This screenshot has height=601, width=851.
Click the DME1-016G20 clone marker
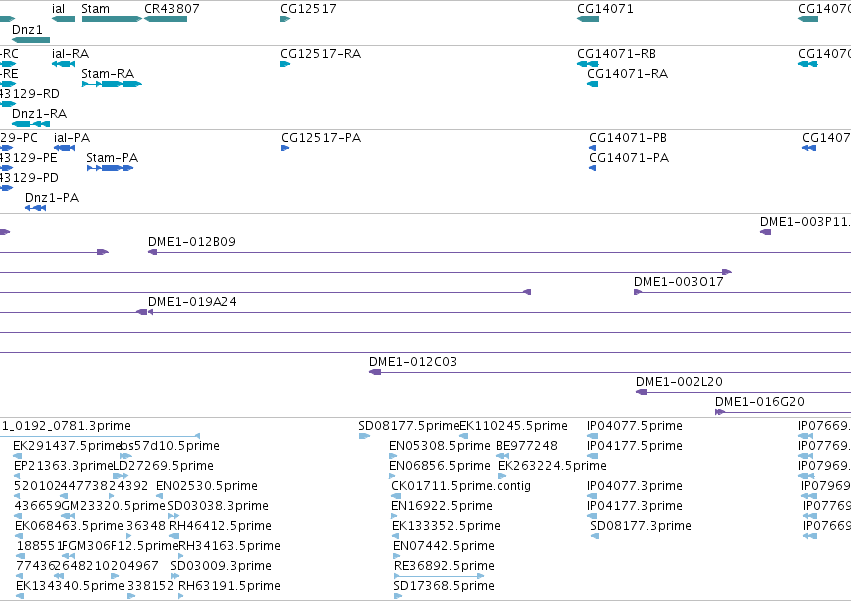(720, 412)
